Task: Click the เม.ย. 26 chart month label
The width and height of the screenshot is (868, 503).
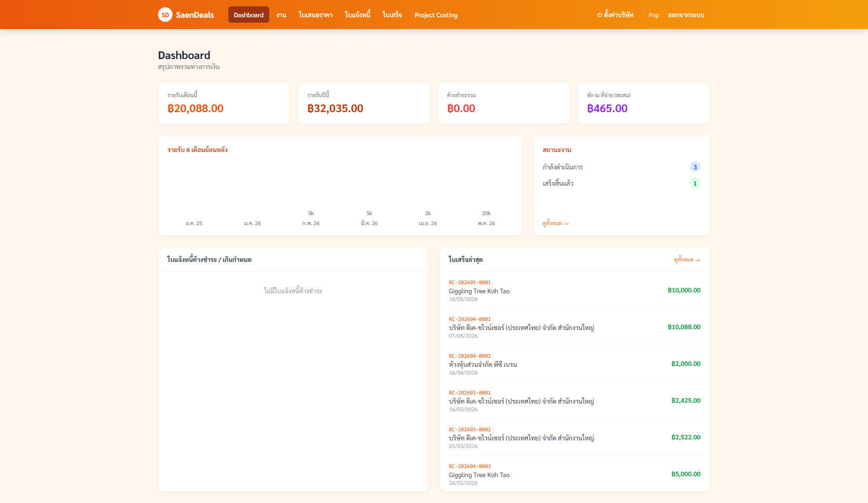Action: point(428,223)
